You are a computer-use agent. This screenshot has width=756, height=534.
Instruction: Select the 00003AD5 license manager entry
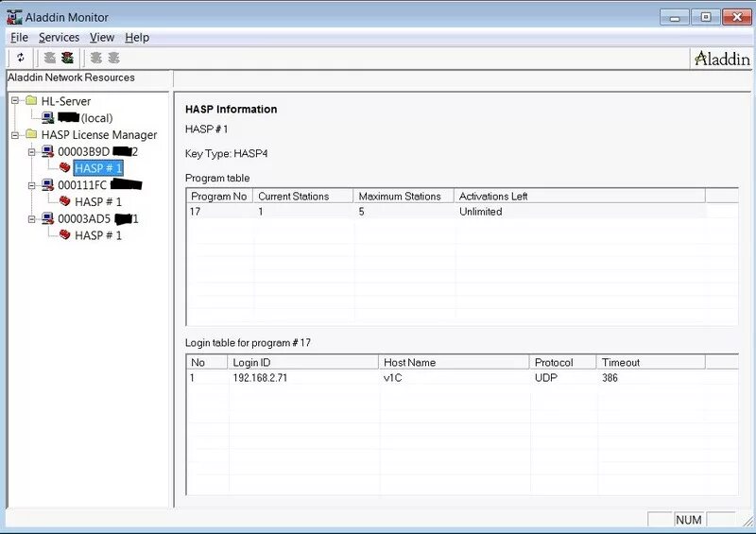pos(98,219)
